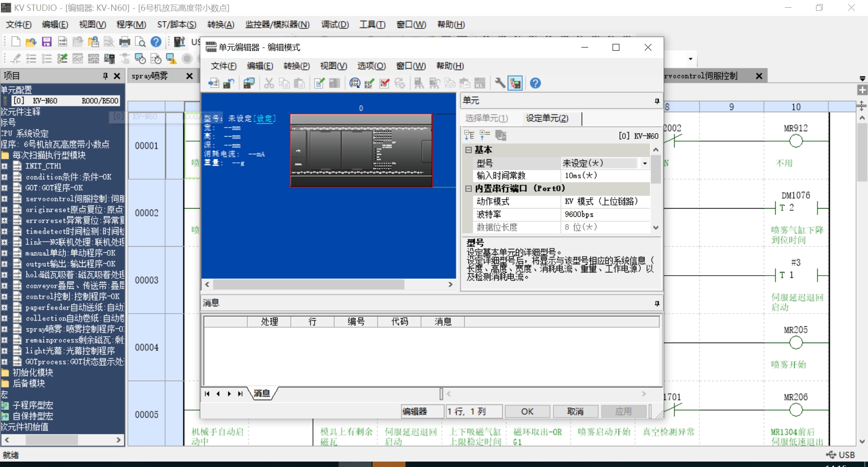Open the 文件(F) menu in the Unit Editor

click(224, 66)
